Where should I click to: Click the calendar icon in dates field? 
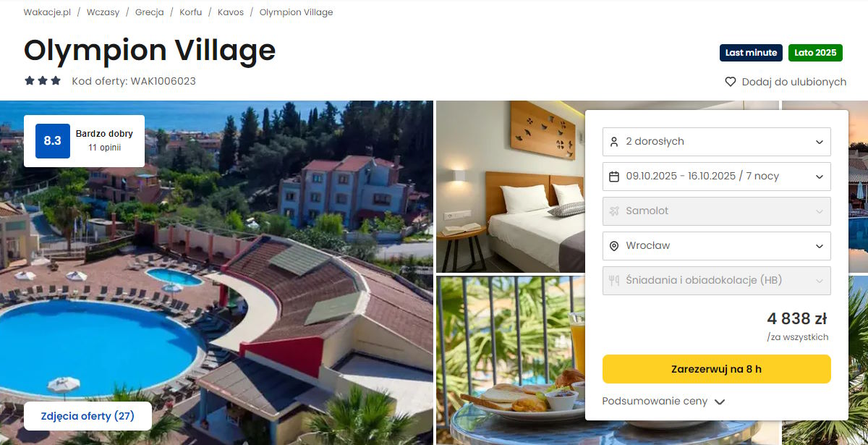coord(614,177)
